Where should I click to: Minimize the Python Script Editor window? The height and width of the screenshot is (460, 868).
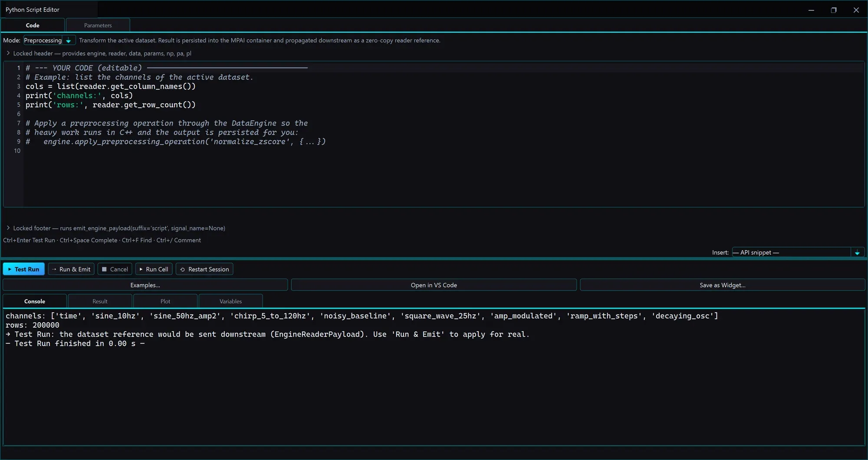pos(811,10)
